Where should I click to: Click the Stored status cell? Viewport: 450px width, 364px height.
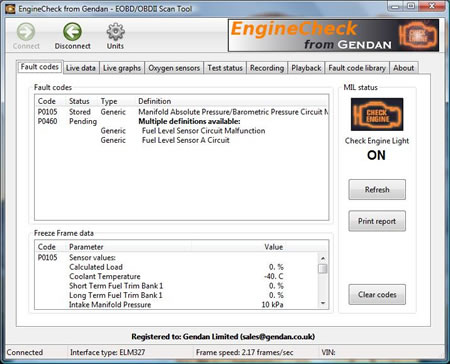point(80,112)
